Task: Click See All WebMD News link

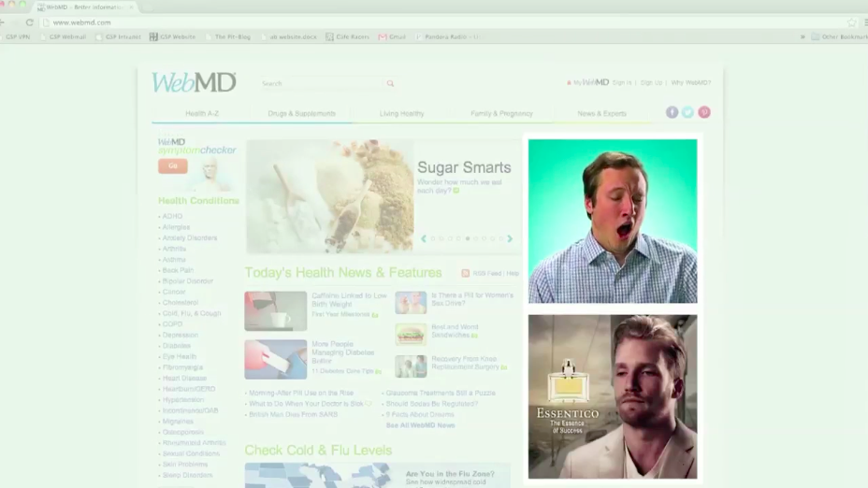Action: (x=420, y=425)
